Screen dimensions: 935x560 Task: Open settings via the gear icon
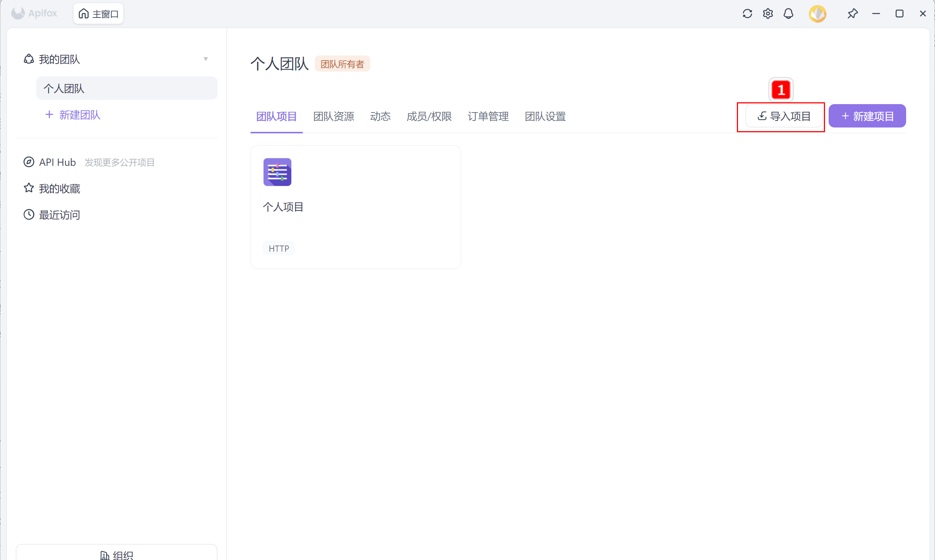[x=768, y=14]
